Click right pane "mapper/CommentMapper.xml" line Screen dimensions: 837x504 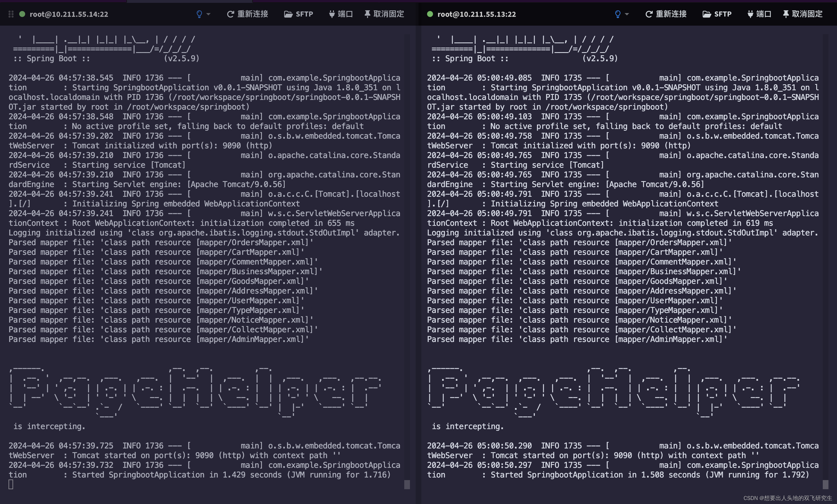582,262
